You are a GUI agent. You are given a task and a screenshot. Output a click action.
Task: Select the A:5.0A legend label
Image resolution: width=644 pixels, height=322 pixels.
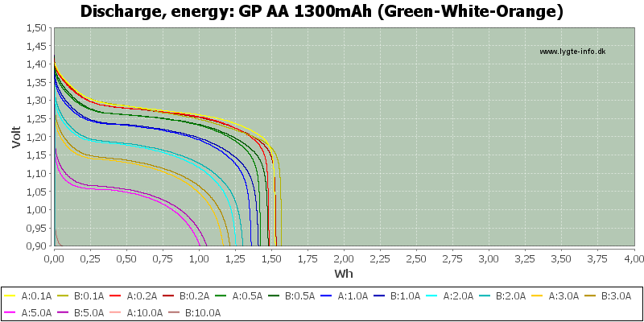click(x=36, y=312)
